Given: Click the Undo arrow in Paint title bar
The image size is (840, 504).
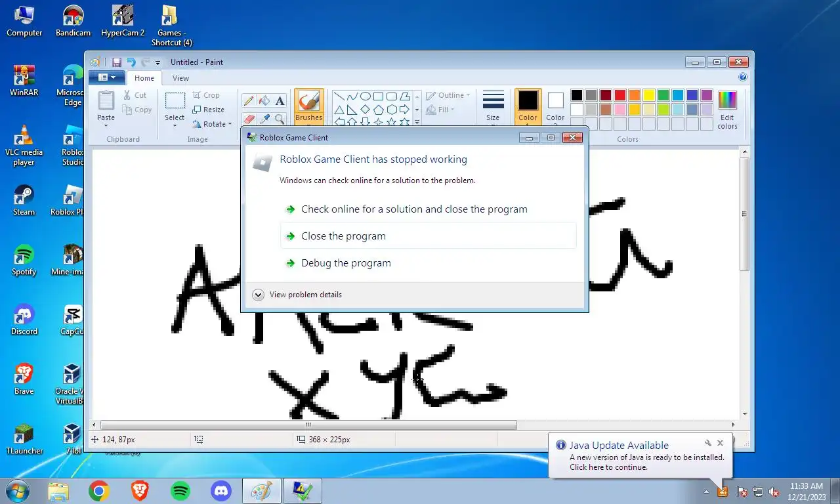Looking at the screenshot, I should coord(131,62).
